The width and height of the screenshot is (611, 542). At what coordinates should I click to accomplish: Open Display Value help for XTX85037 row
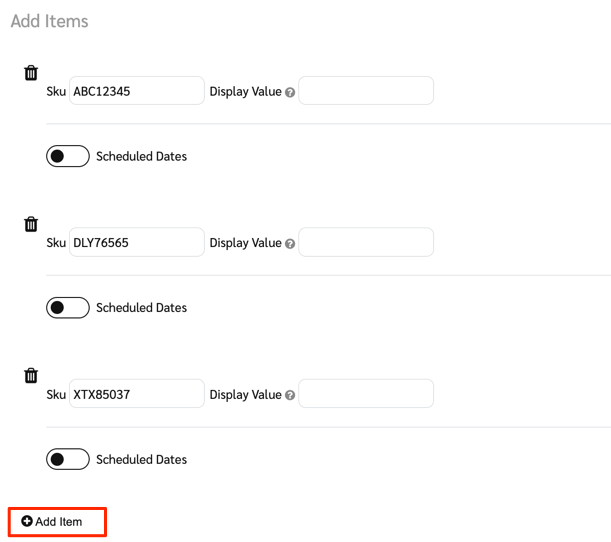pyautogui.click(x=290, y=395)
